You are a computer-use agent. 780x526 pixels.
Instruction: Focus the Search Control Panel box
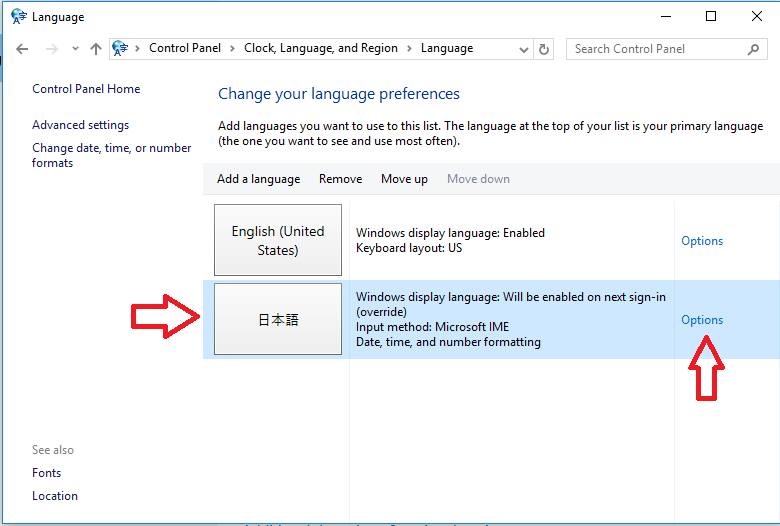(x=667, y=49)
